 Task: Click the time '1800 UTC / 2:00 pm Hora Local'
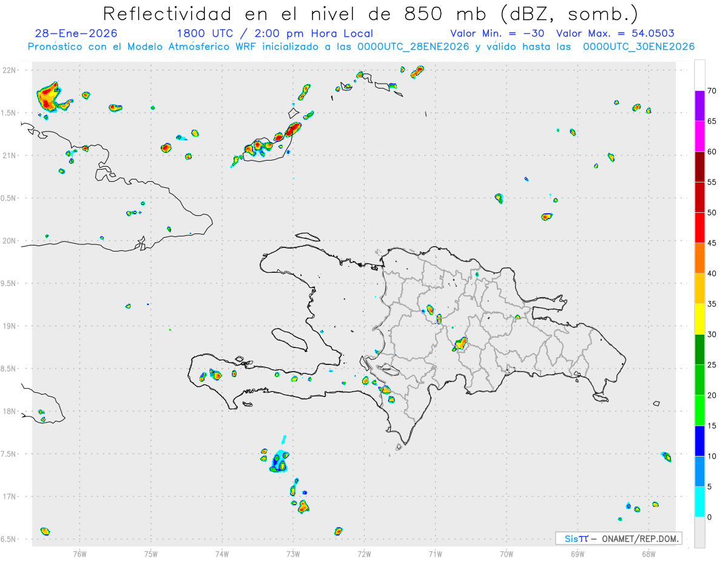pos(275,33)
